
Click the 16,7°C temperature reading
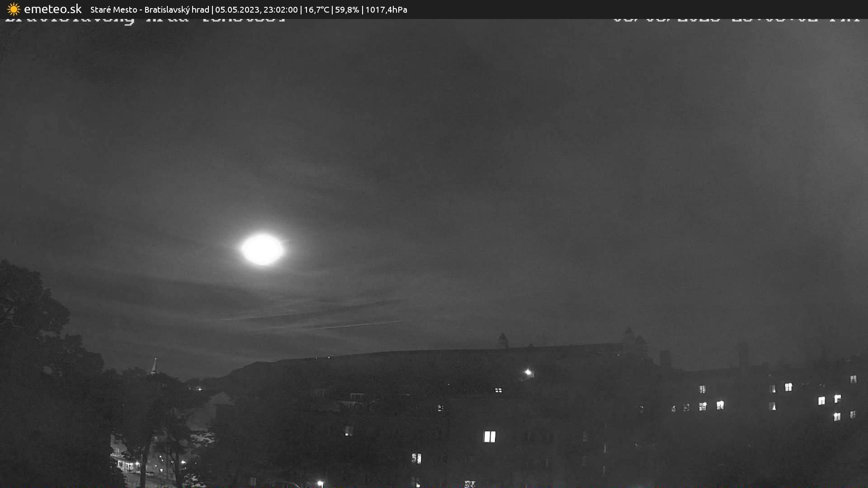click(x=316, y=9)
